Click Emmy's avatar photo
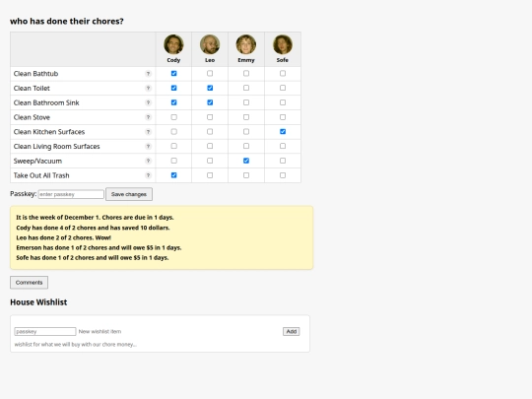Viewport: 532px width, 399px height. tap(246, 44)
